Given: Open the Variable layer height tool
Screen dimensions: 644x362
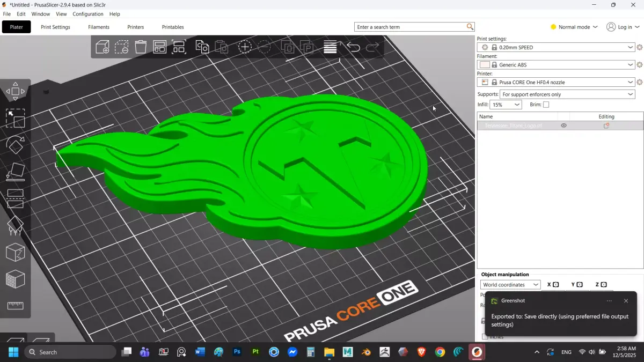Looking at the screenshot, I should 330,47.
